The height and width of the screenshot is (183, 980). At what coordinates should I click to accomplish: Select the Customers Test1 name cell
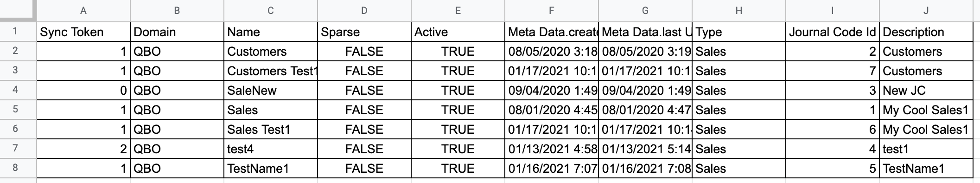(271, 71)
